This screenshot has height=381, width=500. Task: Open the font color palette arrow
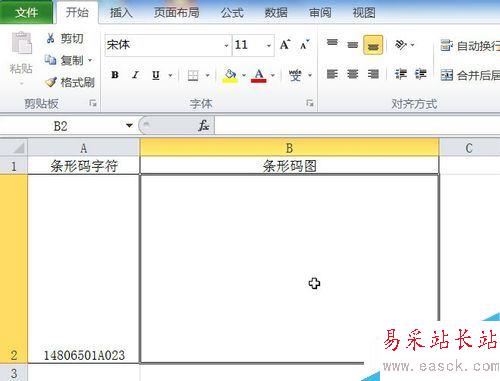273,76
